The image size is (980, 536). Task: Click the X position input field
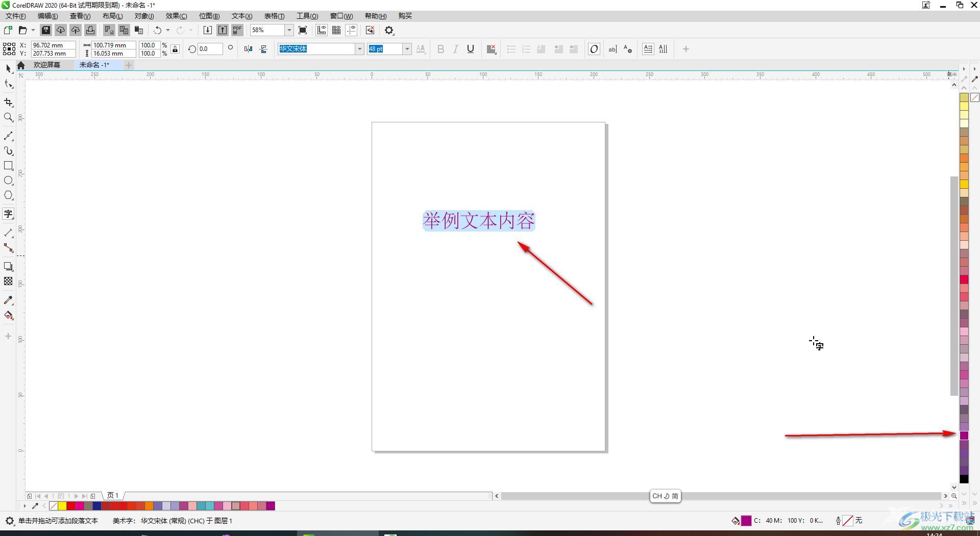coord(53,45)
